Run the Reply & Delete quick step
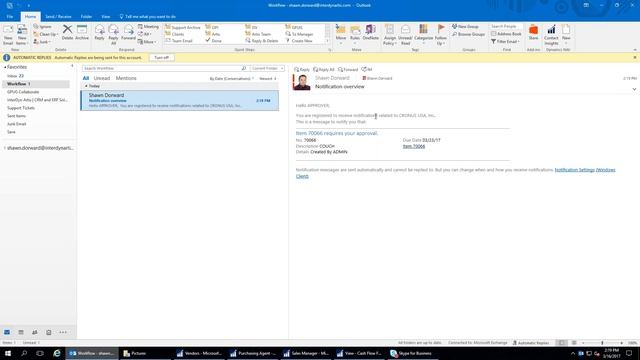This screenshot has width=640, height=360. [x=262, y=41]
